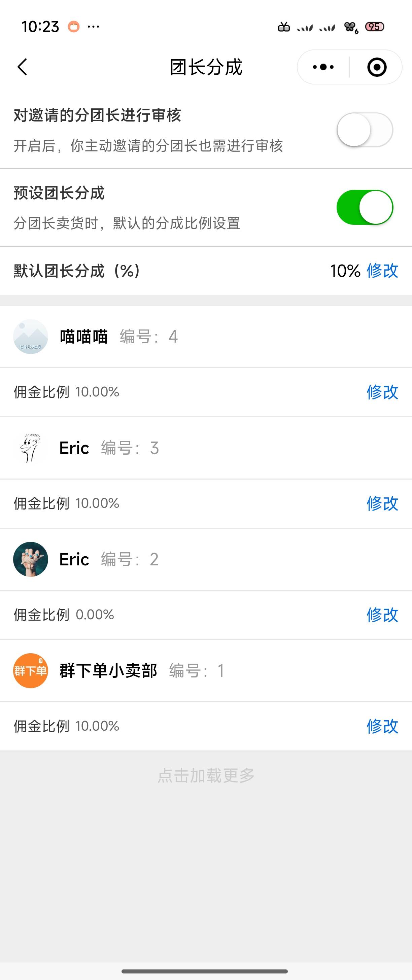The height and width of the screenshot is (980, 412).
Task: Tap the sketch avatar of Eric number 3
Action: (30, 448)
